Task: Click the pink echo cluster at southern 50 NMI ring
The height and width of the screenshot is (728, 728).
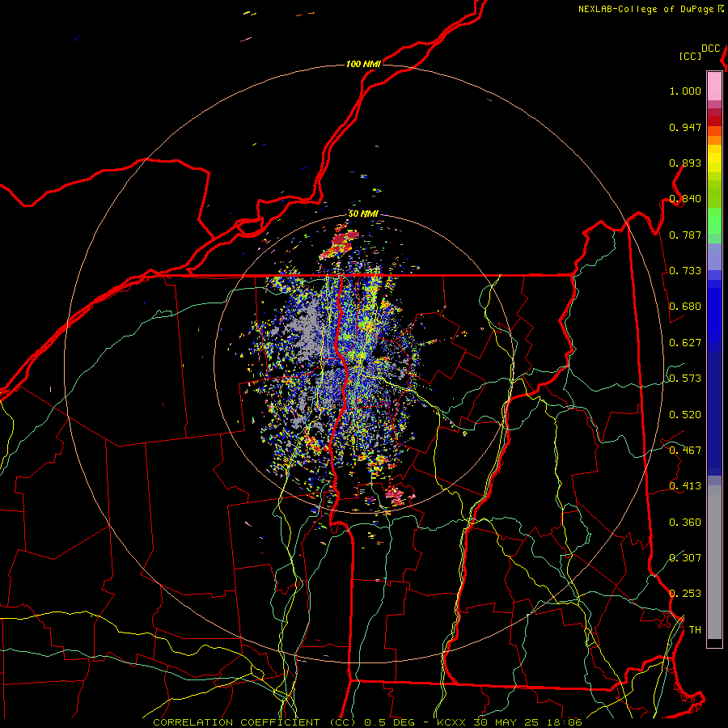Action: tap(396, 495)
